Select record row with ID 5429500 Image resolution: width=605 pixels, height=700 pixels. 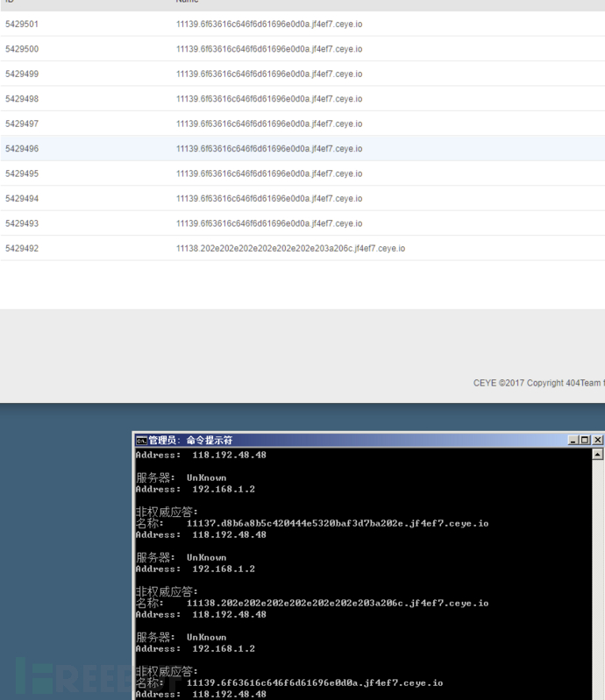pyautogui.click(x=302, y=49)
